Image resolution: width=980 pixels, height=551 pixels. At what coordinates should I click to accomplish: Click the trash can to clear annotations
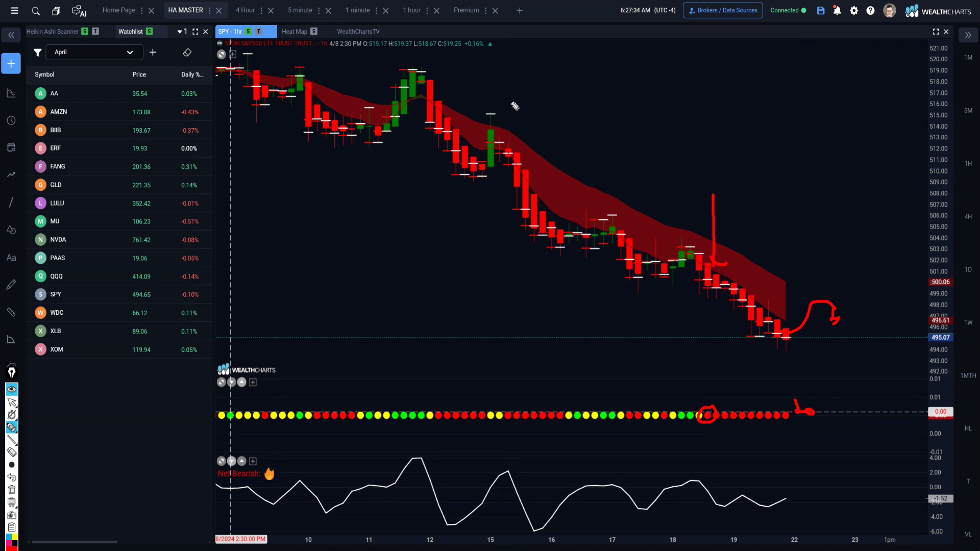[x=11, y=490]
